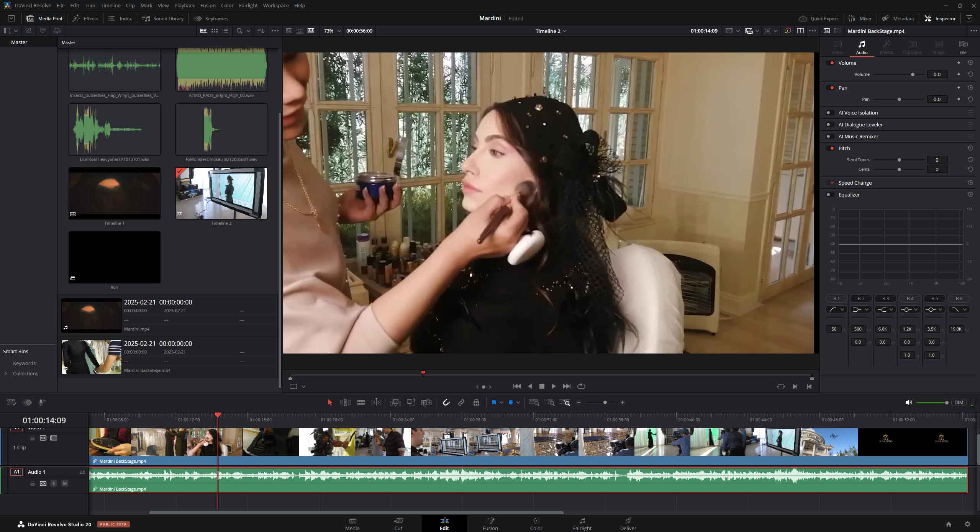Enable the Equalizer toggle
The width and height of the screenshot is (980, 532).
(x=829, y=195)
